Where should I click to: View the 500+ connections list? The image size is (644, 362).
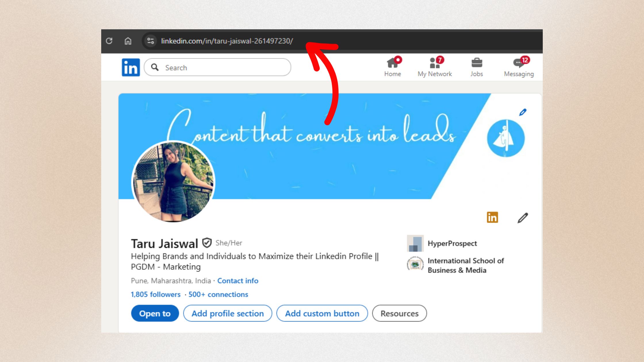coord(218,294)
